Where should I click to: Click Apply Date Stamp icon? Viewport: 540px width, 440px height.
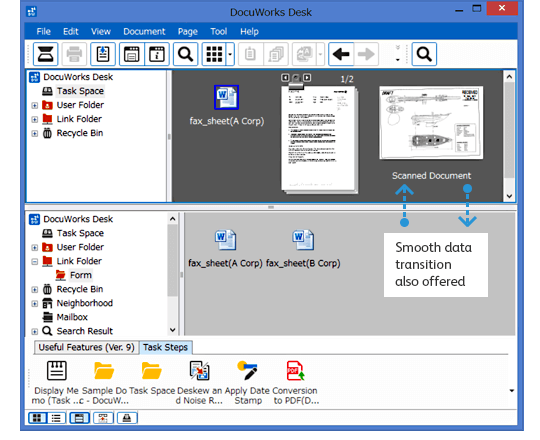click(247, 371)
